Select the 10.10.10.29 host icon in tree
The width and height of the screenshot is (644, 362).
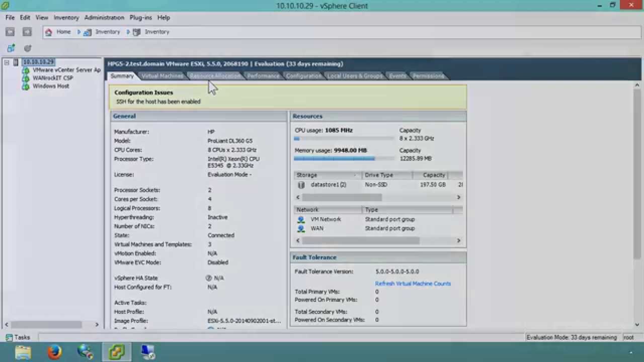click(16, 62)
